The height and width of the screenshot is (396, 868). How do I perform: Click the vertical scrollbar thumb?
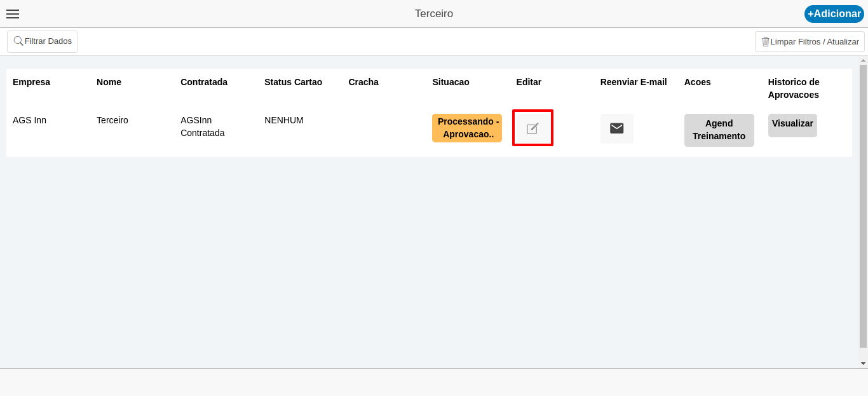[x=863, y=203]
